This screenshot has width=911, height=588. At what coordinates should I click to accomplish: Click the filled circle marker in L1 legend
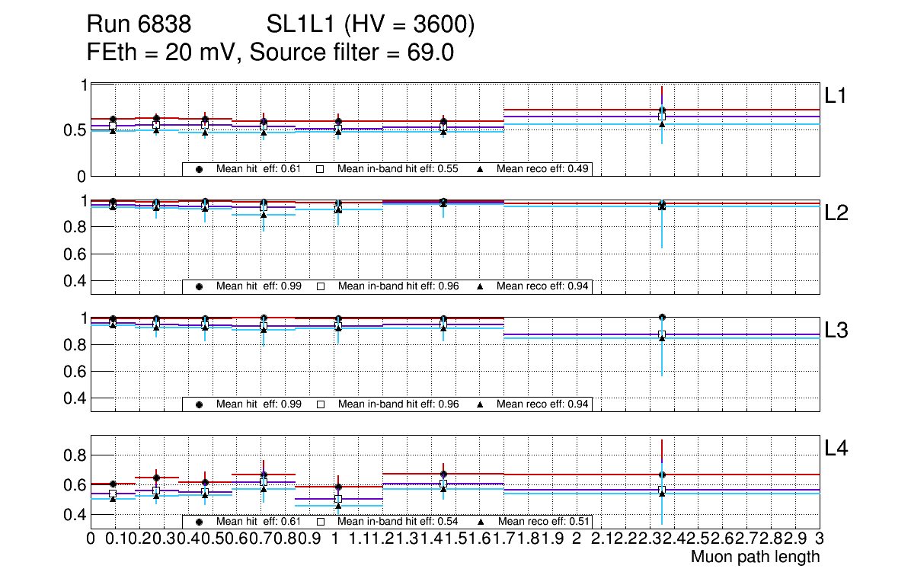pyautogui.click(x=199, y=169)
